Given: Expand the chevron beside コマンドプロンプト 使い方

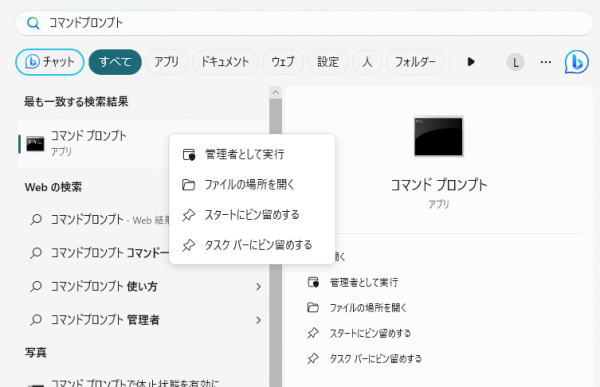Looking at the screenshot, I should [x=259, y=287].
